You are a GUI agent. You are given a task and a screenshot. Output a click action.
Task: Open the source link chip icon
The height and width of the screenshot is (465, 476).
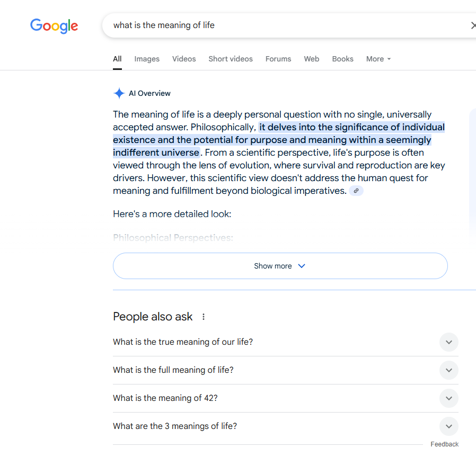pos(356,191)
